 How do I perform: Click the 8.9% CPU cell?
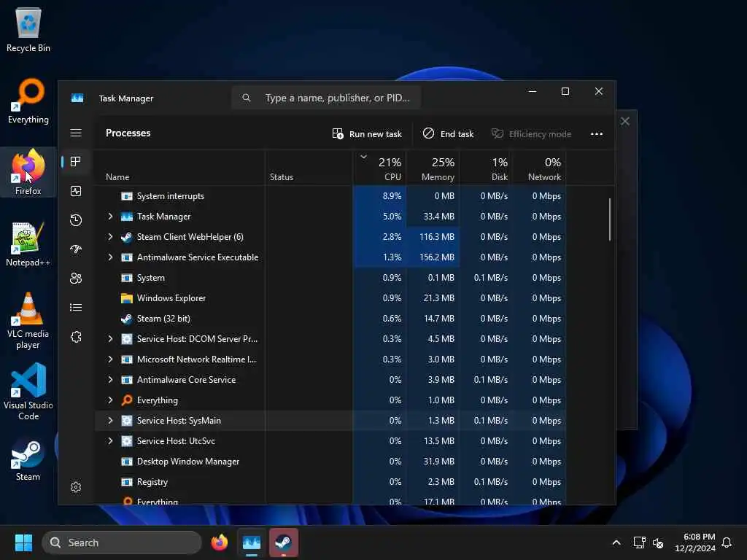point(380,196)
